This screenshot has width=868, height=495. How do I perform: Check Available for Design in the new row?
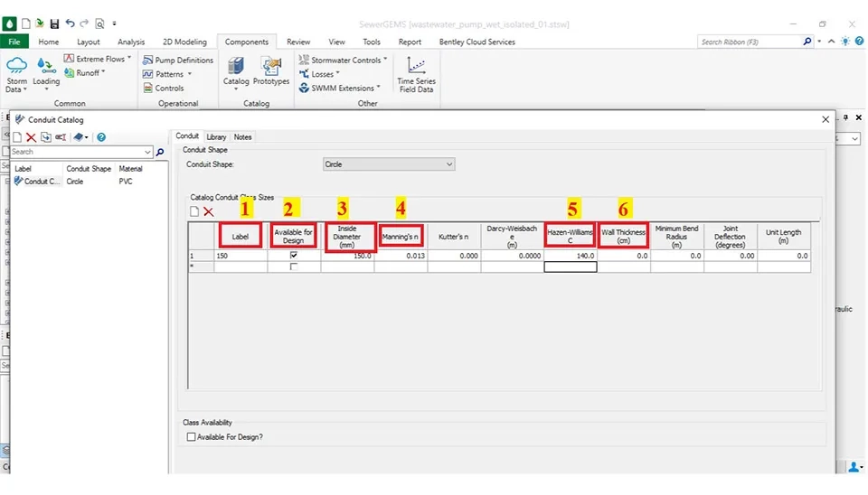pyautogui.click(x=294, y=267)
